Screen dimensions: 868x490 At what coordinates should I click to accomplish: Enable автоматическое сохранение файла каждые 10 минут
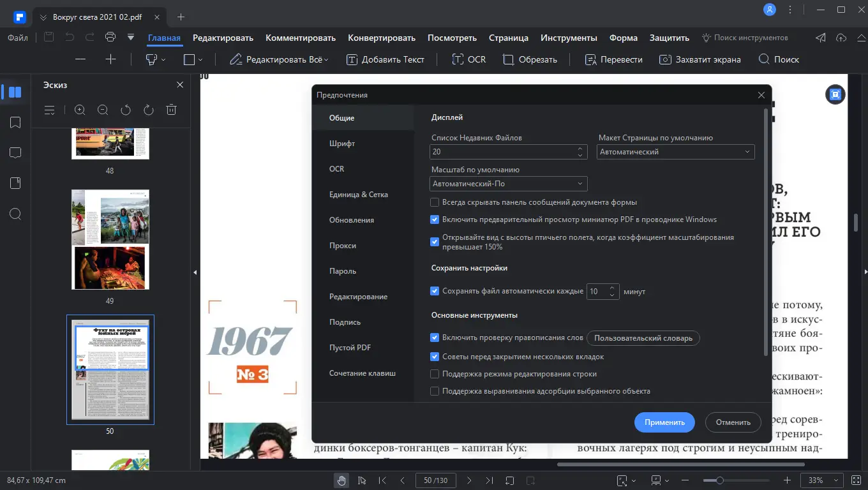(x=435, y=291)
